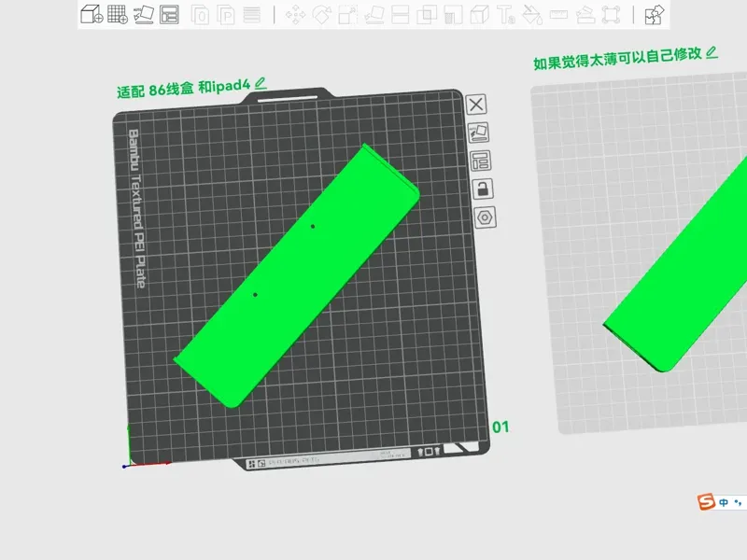
Task: Click plate name text '适配 86线盒 和ipad4'
Action: (x=183, y=88)
